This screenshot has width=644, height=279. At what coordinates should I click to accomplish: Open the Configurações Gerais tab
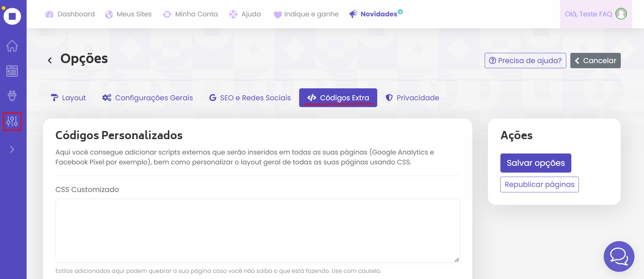tap(148, 98)
